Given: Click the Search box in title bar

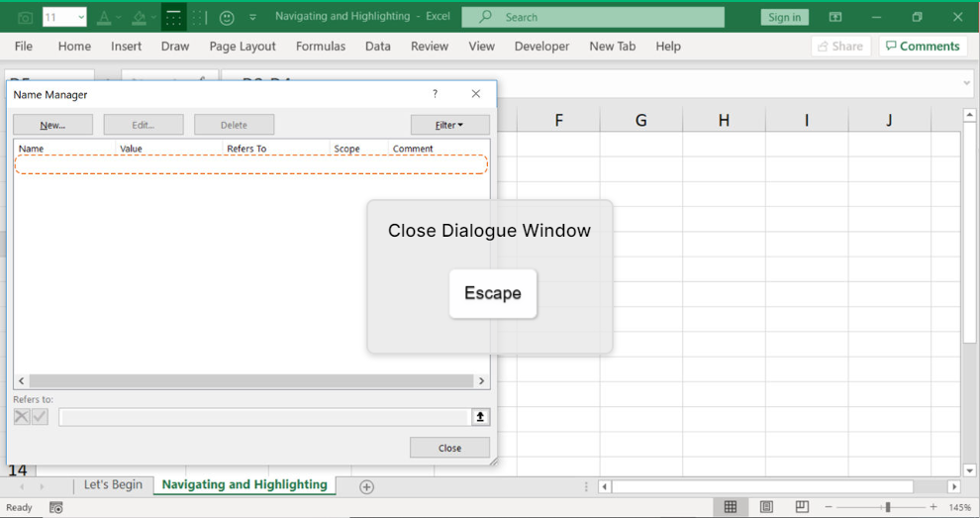Looking at the screenshot, I should click(x=593, y=17).
